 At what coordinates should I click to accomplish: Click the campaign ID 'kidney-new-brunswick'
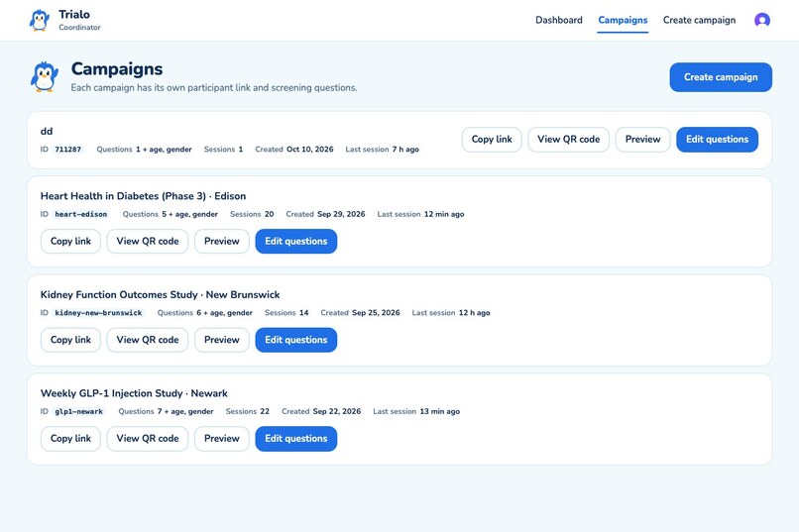tap(98, 313)
